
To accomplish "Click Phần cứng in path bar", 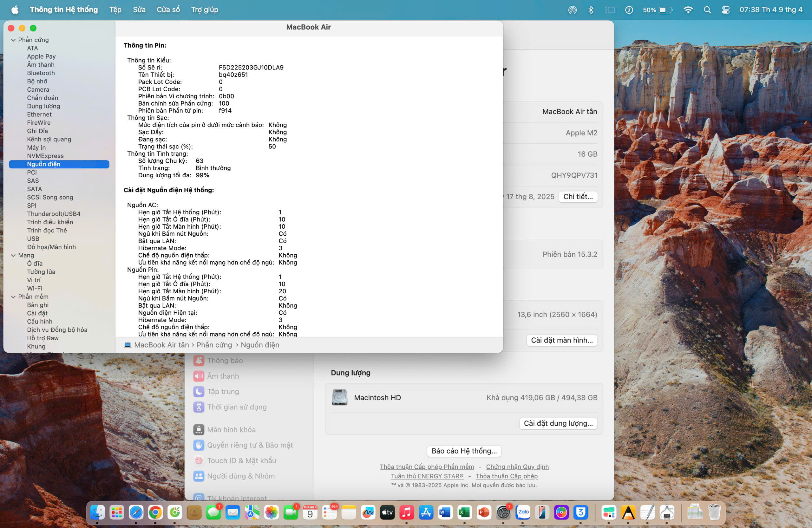I will tap(214, 345).
